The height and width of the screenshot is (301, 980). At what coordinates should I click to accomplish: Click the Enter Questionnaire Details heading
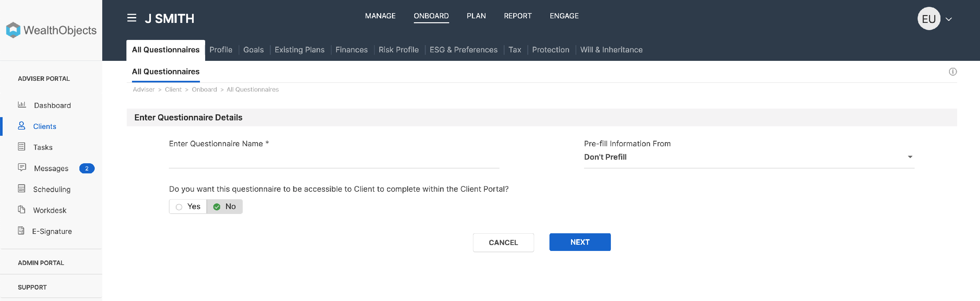click(x=188, y=117)
